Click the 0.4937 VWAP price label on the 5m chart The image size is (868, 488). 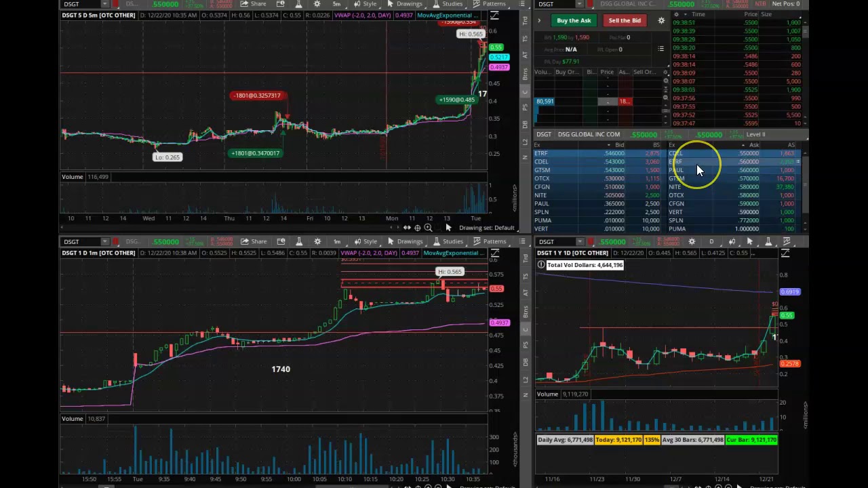pyautogui.click(x=499, y=67)
